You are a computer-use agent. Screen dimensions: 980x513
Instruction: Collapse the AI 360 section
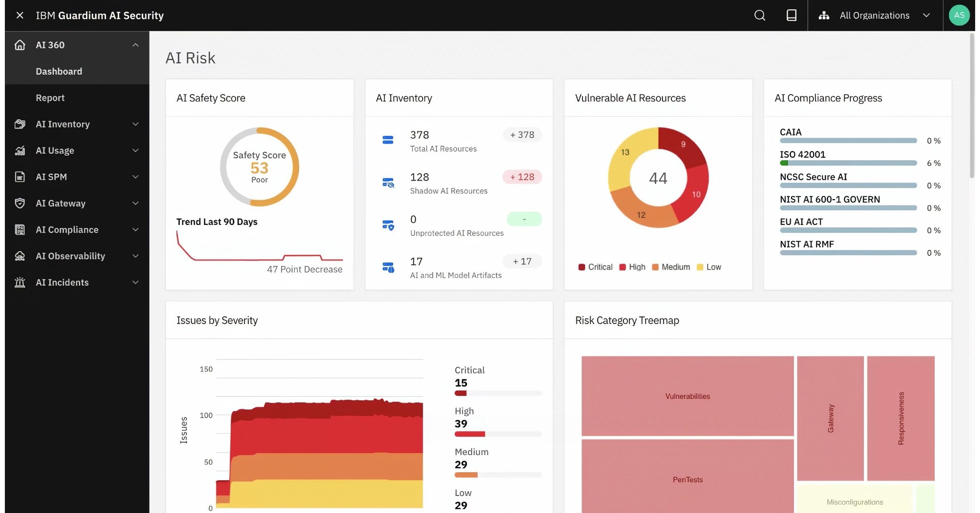click(135, 45)
